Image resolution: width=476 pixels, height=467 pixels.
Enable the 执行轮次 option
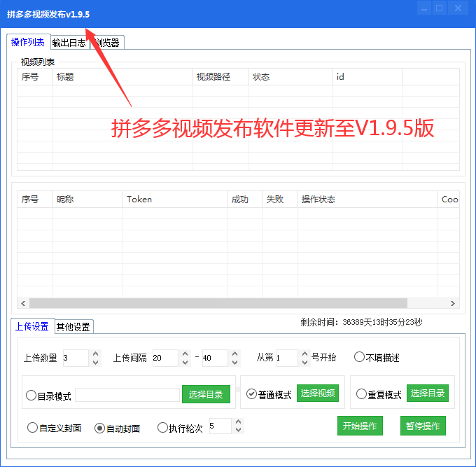coord(181,428)
